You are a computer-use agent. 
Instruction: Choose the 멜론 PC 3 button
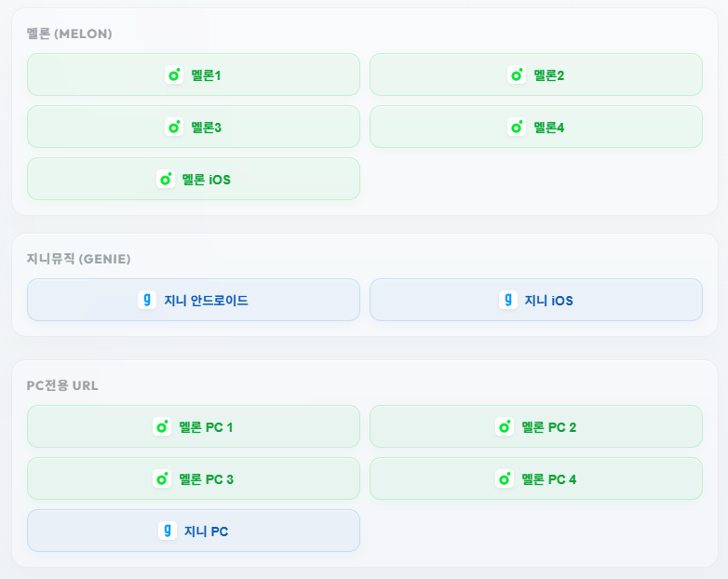193,478
